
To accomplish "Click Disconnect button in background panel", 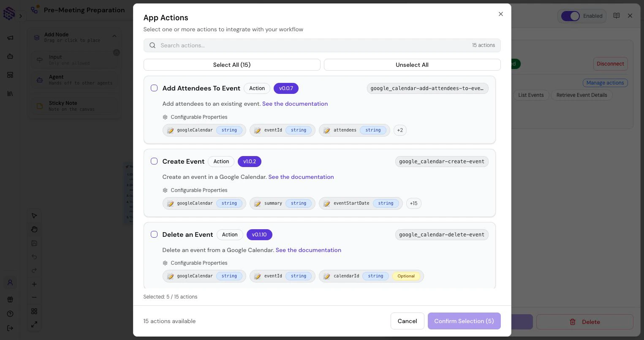I will pyautogui.click(x=610, y=64).
